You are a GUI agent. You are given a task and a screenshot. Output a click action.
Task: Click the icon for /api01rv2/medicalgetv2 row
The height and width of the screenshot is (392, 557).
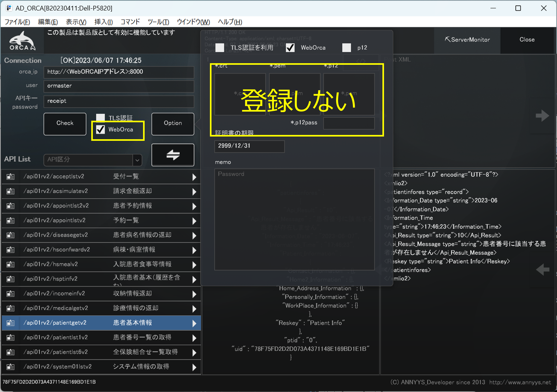[10, 308]
